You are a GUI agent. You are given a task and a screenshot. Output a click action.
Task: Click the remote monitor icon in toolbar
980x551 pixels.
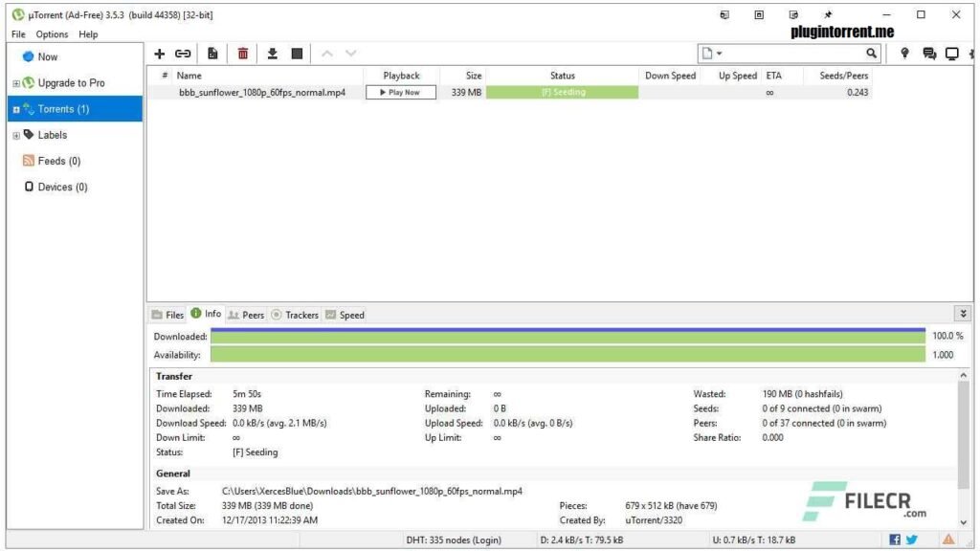tap(952, 54)
